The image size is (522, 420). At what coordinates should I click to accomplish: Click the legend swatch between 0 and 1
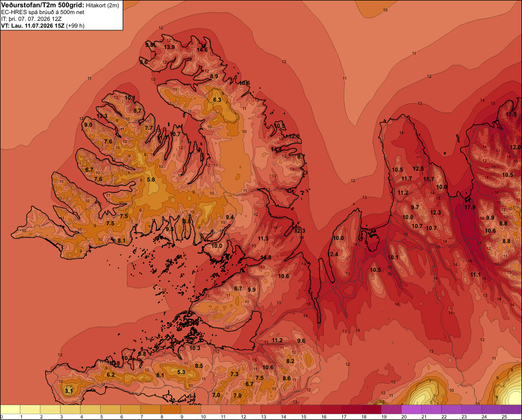[10, 410]
